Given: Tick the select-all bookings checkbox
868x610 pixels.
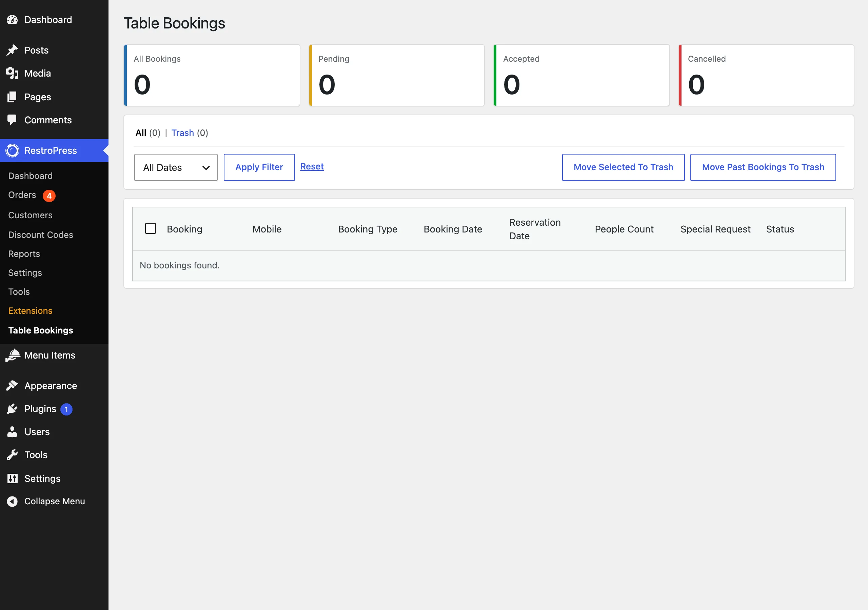Looking at the screenshot, I should pos(151,229).
